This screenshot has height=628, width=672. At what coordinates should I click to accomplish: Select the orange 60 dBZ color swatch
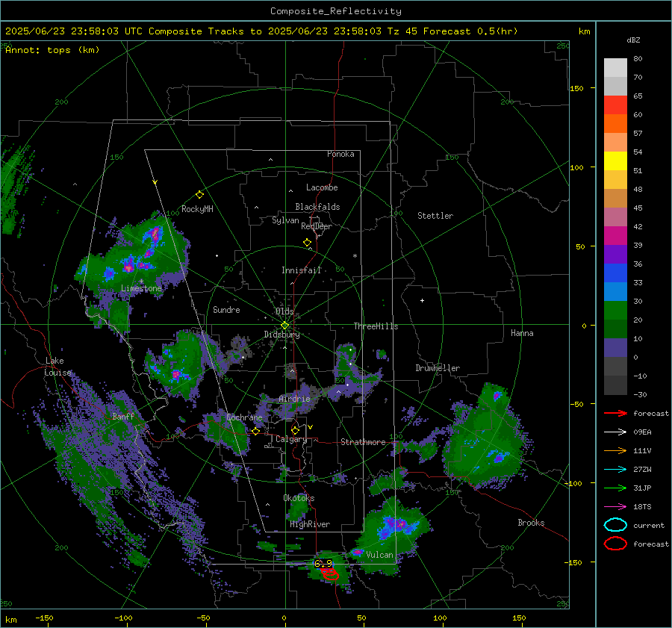(615, 123)
